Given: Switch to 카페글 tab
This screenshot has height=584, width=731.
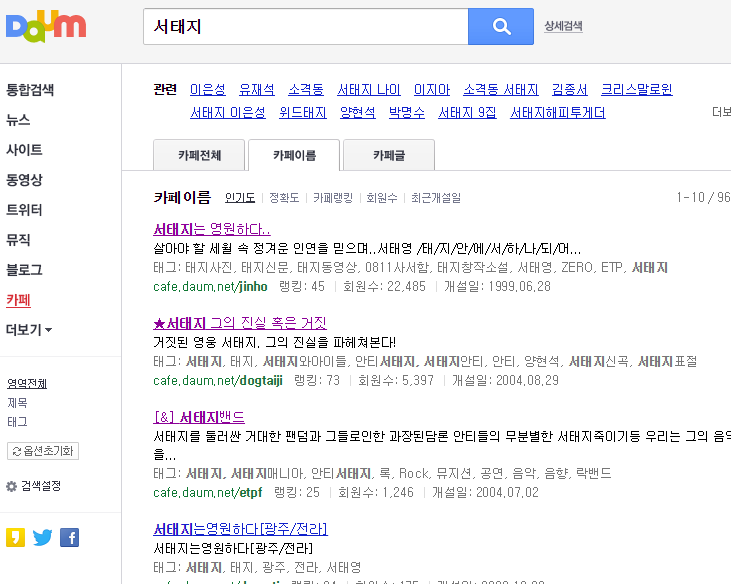Looking at the screenshot, I should [389, 155].
